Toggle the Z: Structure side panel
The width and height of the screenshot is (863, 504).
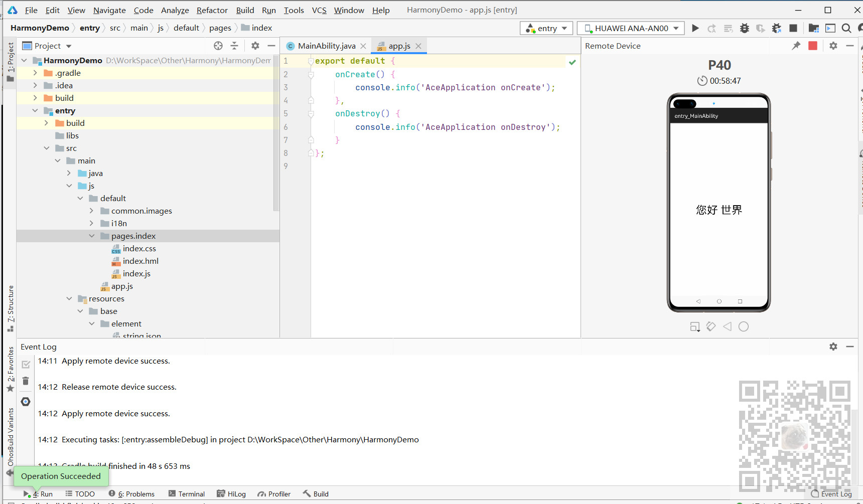pos(11,308)
